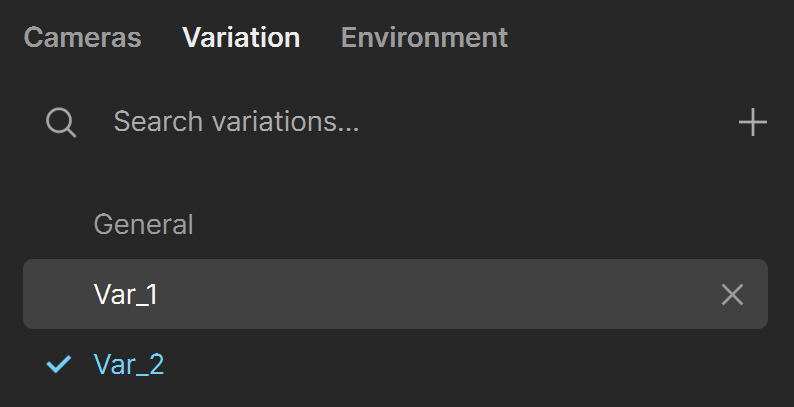The width and height of the screenshot is (794, 407).
Task: Click the blue checkmark beside Var_2
Action: [x=59, y=364]
